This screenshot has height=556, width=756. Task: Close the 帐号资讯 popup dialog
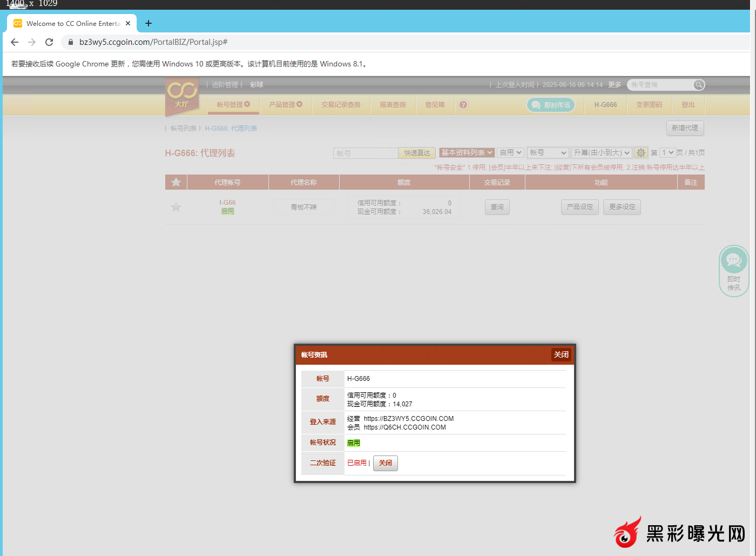click(561, 354)
